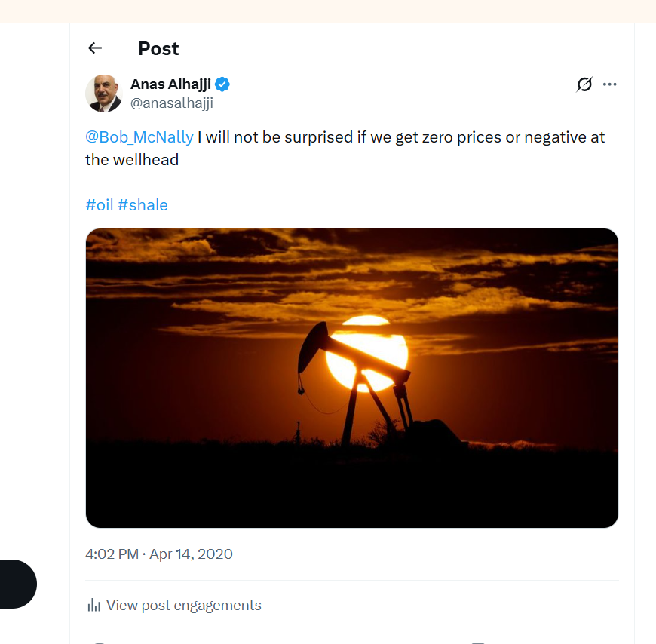Click the pale banner strip at top
Viewport: 656px width, 644px height.
coord(328,11)
